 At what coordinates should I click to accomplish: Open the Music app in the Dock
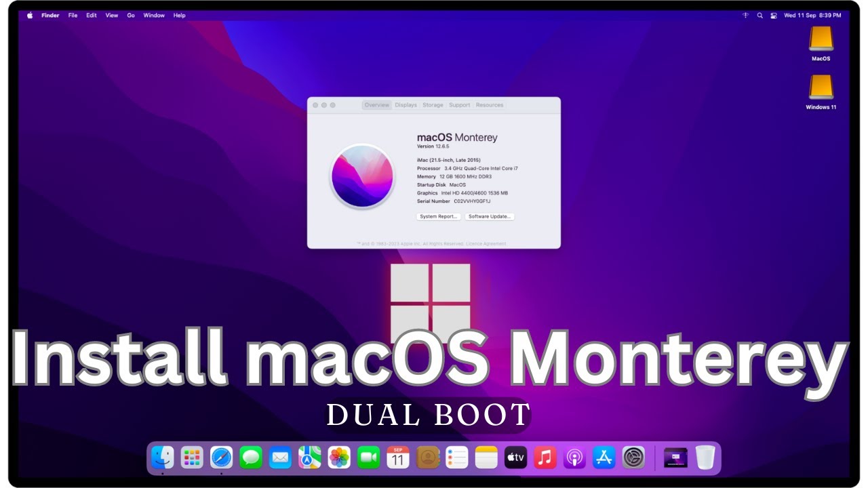pyautogui.click(x=545, y=457)
